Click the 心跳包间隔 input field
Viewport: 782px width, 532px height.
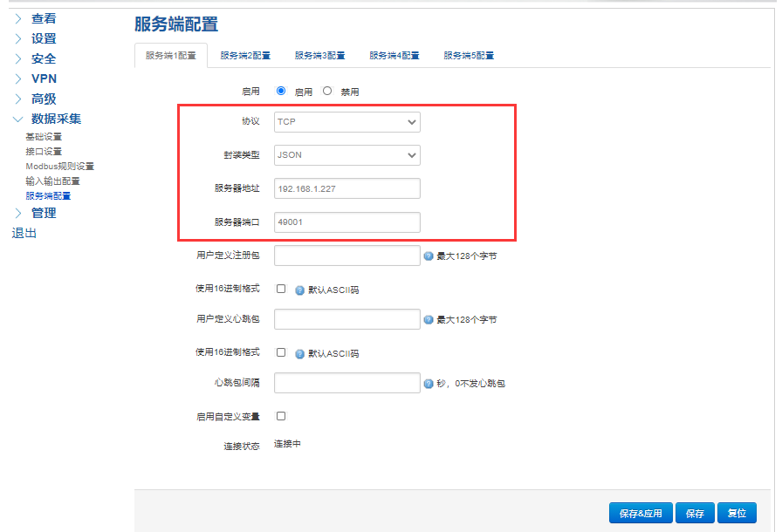click(x=347, y=383)
